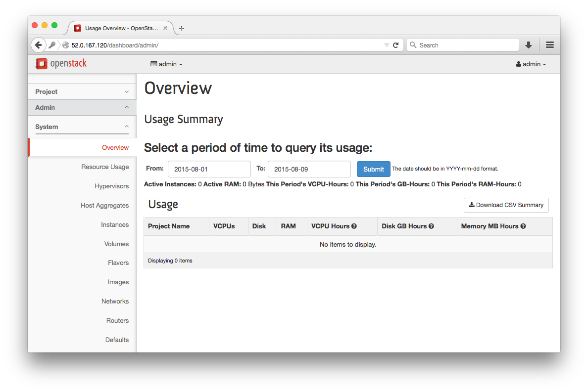Open the browser downloads arrow icon
The height and width of the screenshot is (392, 588).
529,45
